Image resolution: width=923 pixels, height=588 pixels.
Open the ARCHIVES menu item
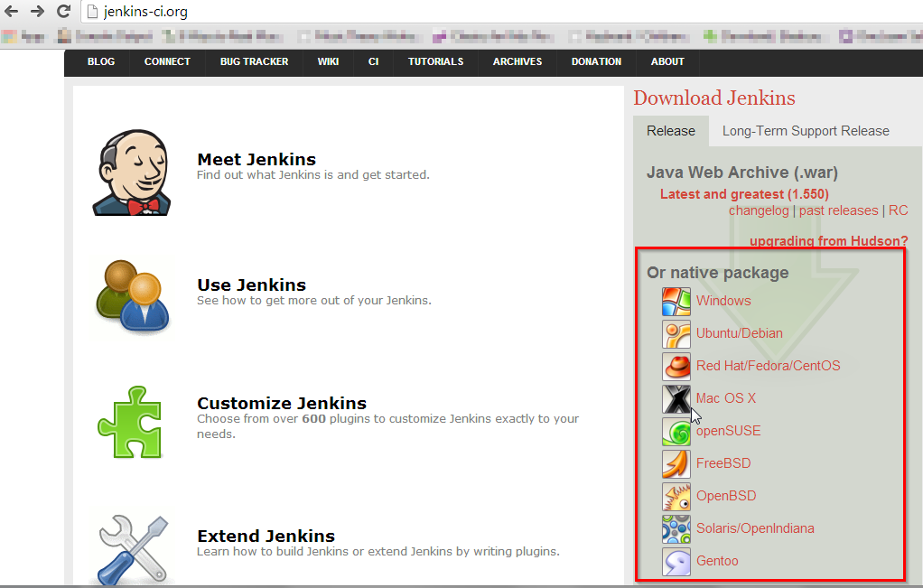pyautogui.click(x=517, y=61)
